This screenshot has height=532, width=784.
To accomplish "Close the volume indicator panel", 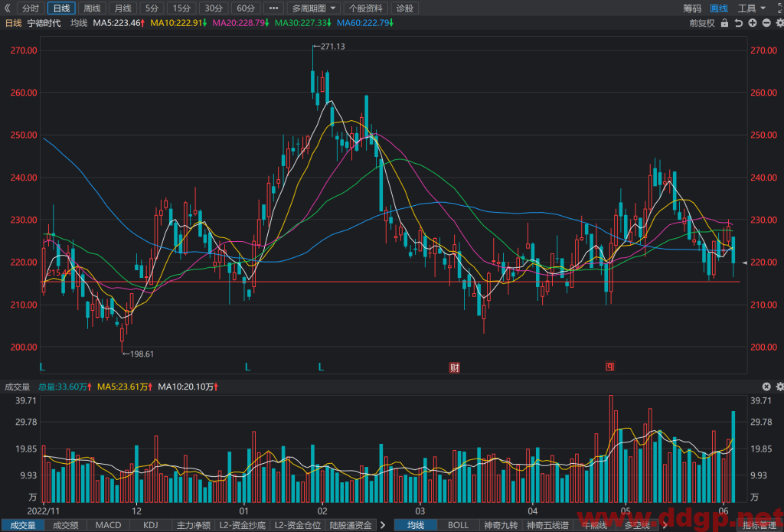I will coord(766,387).
